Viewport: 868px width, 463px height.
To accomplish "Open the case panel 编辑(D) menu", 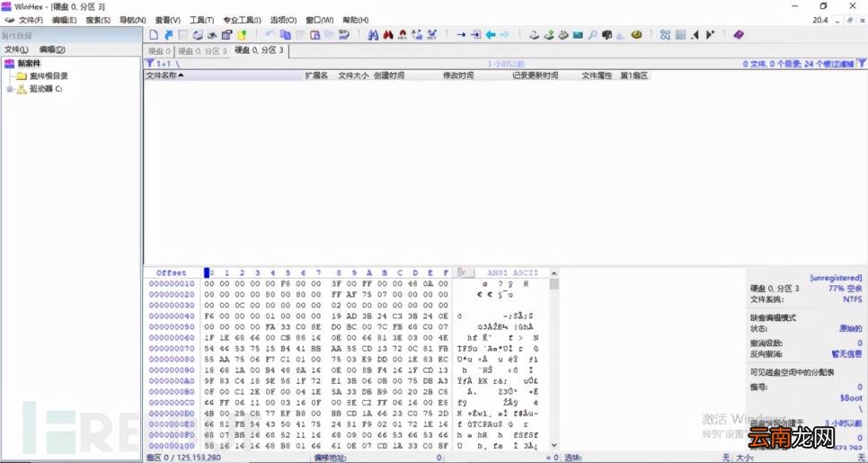I will [51, 49].
